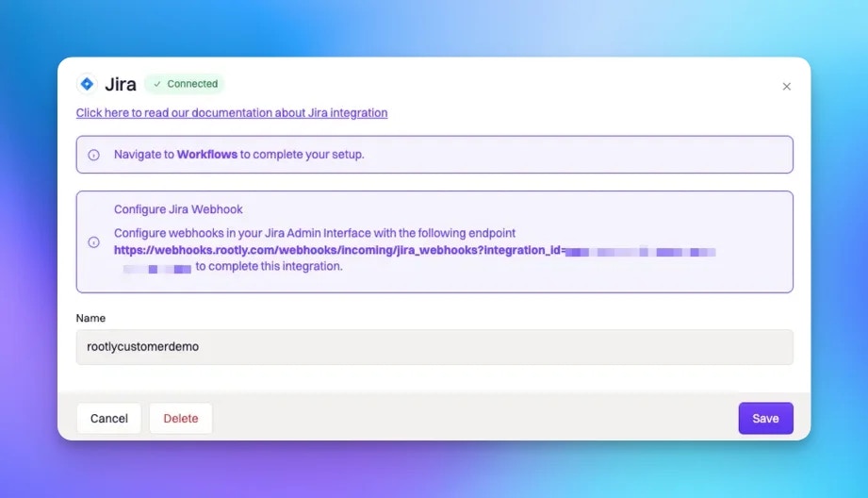Click the Jira title text

click(120, 84)
